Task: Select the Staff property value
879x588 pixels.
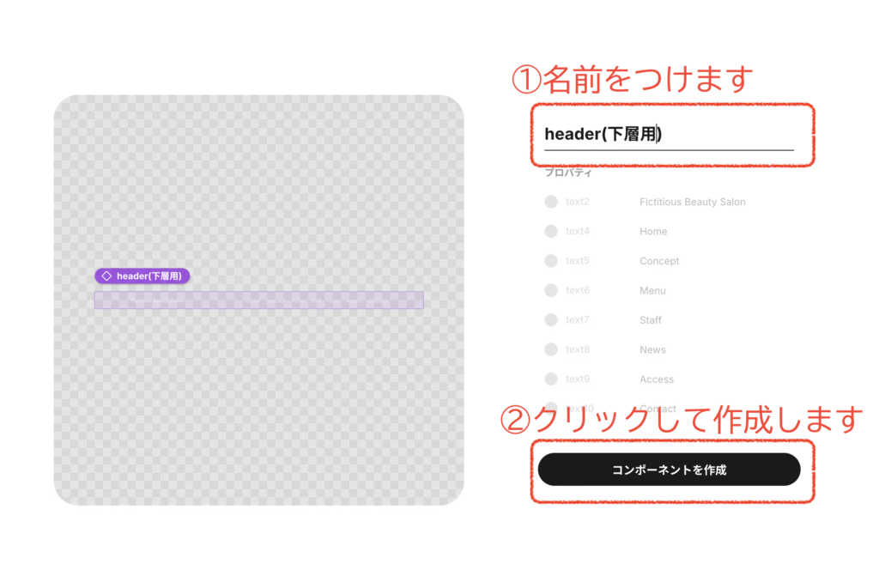Action: coord(650,320)
